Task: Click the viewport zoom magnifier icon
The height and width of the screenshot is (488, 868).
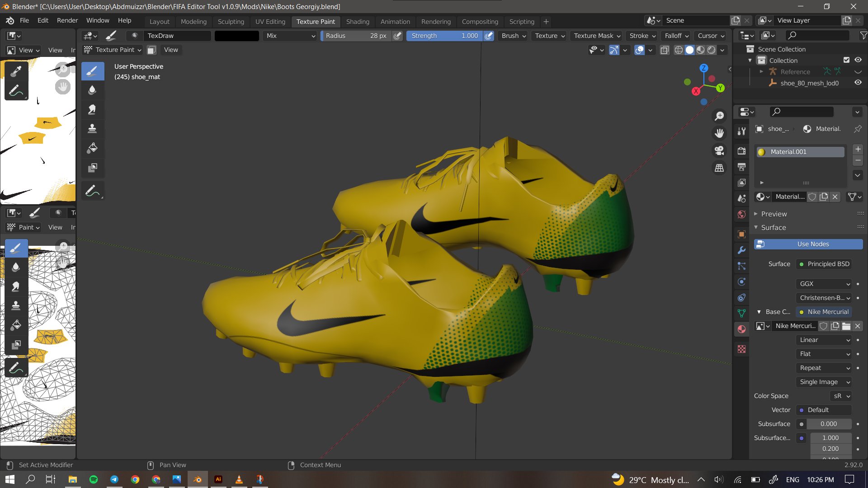Action: click(x=719, y=116)
